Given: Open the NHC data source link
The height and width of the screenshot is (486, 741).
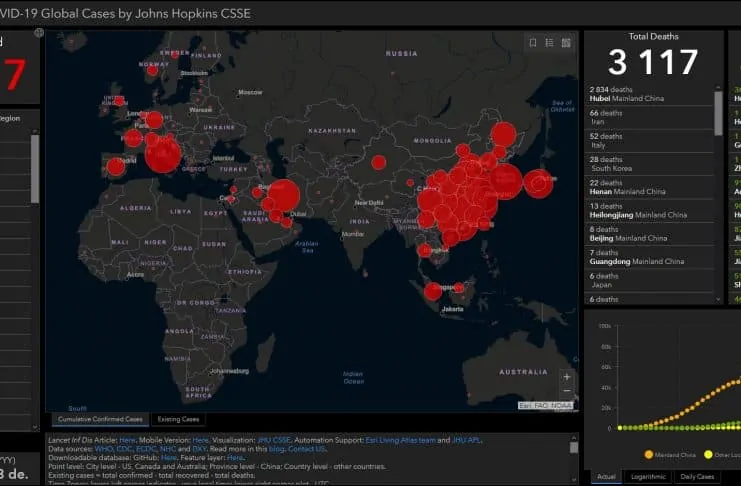Looking at the screenshot, I should point(168,449).
